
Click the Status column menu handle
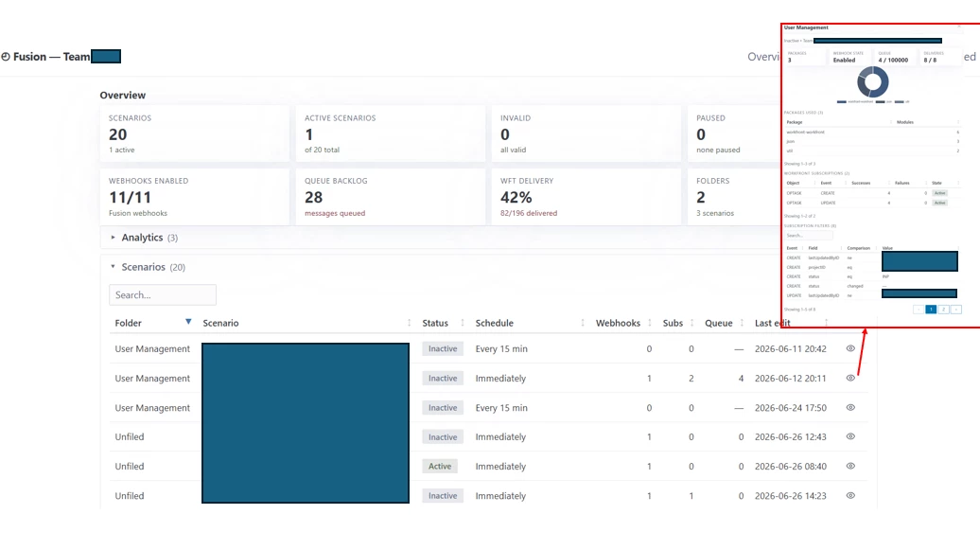(463, 323)
